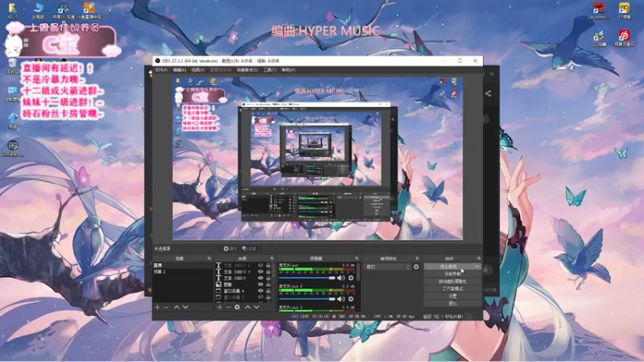Open scene transition properties gear
Image resolution: width=644 pixels, height=362 pixels.
tap(416, 267)
